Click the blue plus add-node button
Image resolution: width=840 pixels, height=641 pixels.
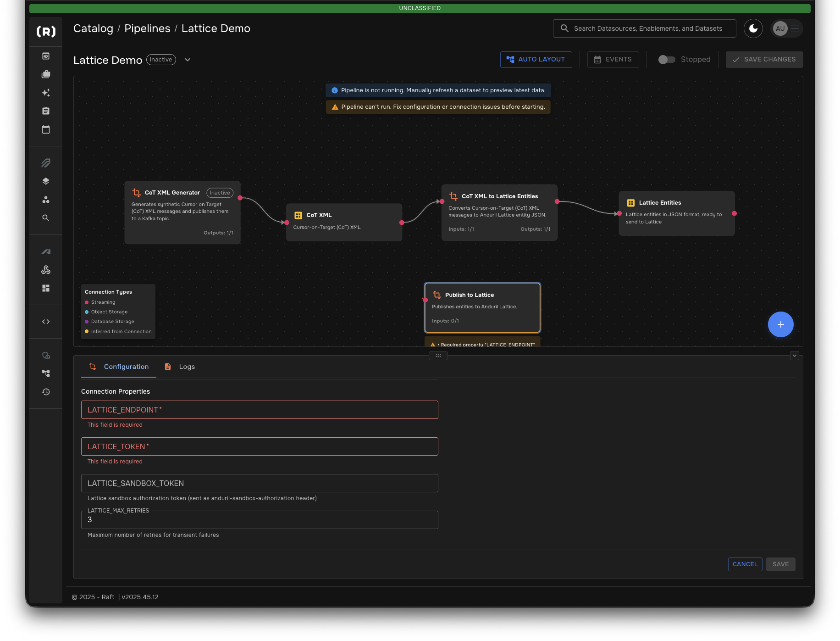[781, 324]
